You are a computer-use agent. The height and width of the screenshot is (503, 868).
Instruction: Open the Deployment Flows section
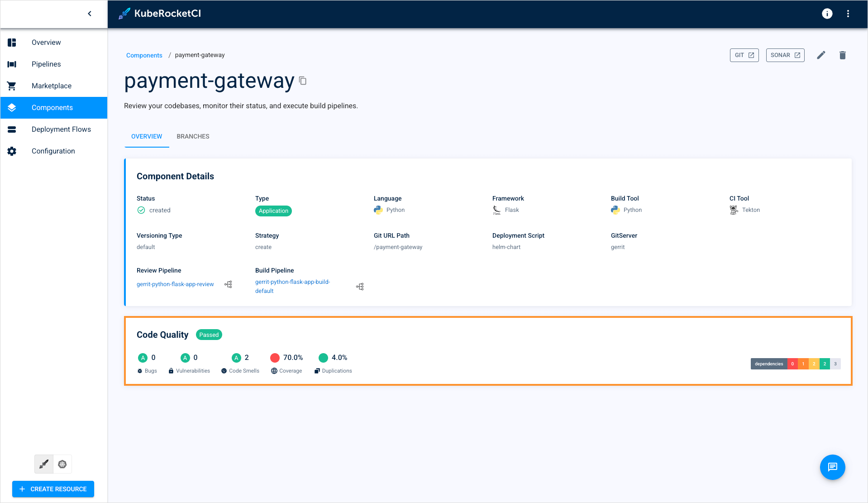[61, 129]
